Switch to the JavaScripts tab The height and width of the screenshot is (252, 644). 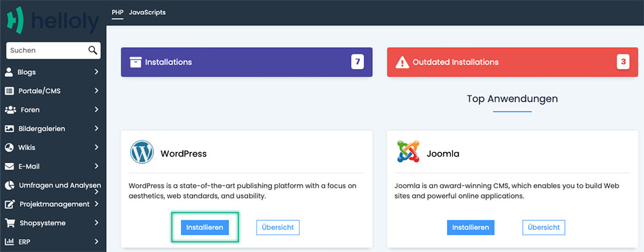147,12
